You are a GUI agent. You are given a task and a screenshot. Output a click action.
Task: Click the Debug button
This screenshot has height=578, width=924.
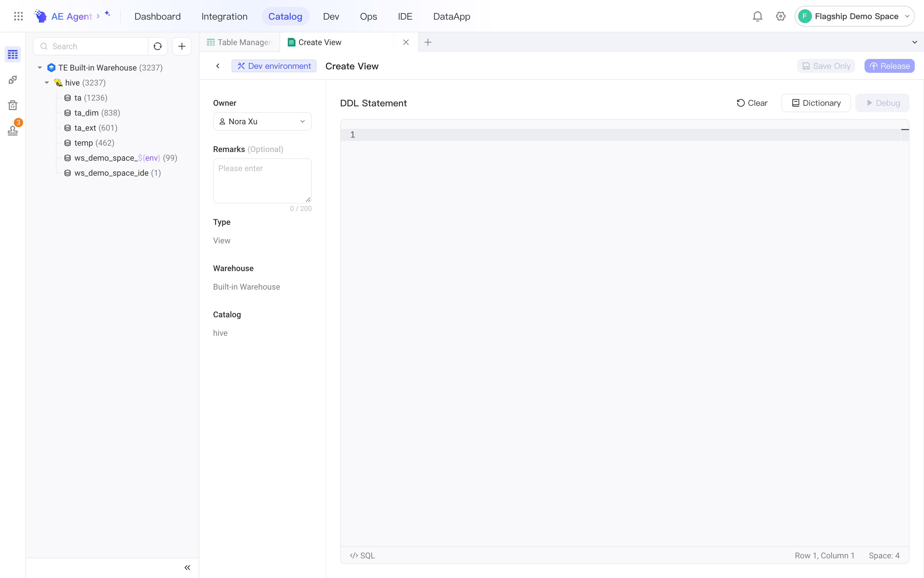(x=882, y=103)
